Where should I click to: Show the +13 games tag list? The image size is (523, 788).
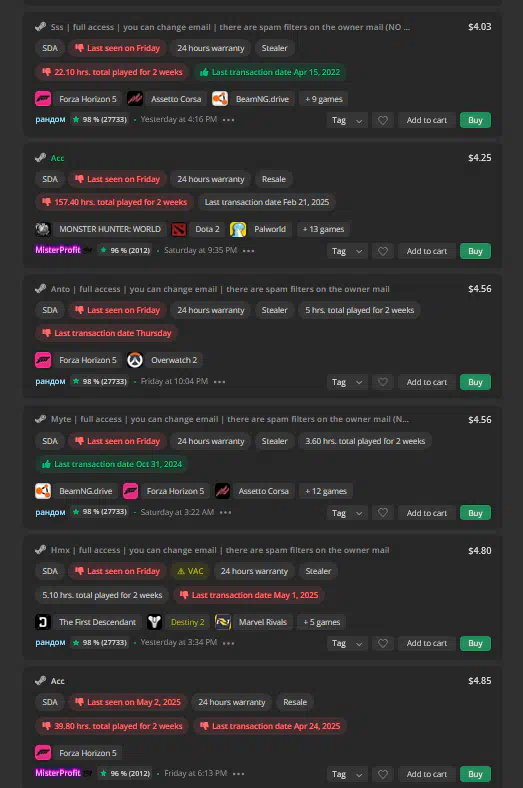click(324, 229)
